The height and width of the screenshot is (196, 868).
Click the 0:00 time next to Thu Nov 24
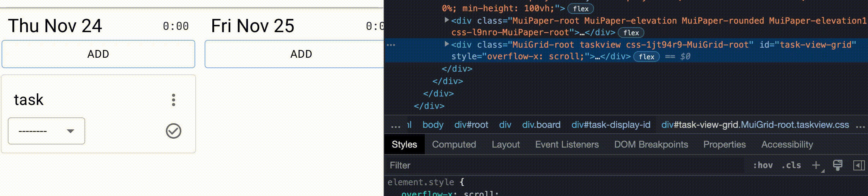point(176,26)
